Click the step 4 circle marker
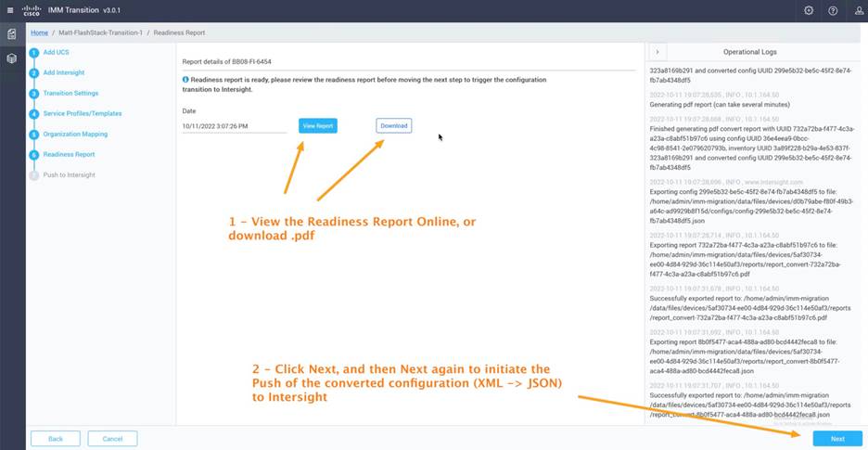 34,114
